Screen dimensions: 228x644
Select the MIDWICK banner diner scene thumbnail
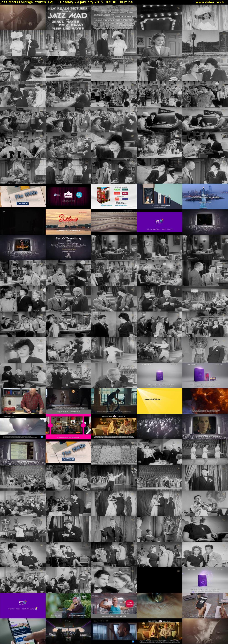point(160,120)
